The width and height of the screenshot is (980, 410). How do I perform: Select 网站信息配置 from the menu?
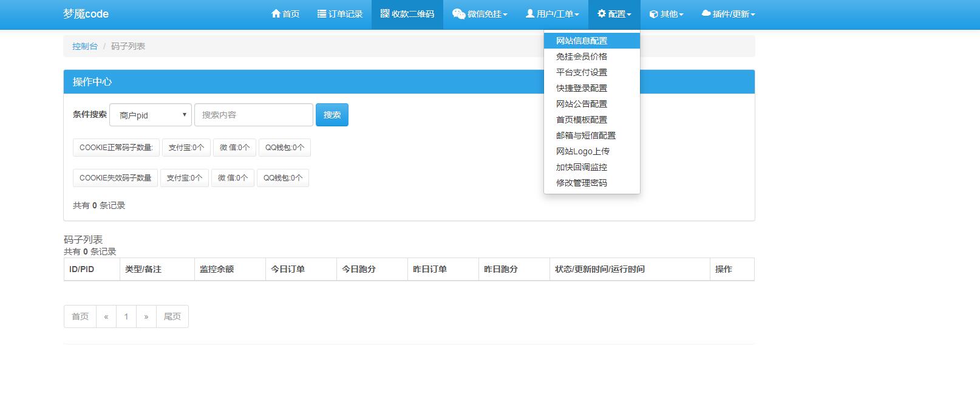pos(582,41)
